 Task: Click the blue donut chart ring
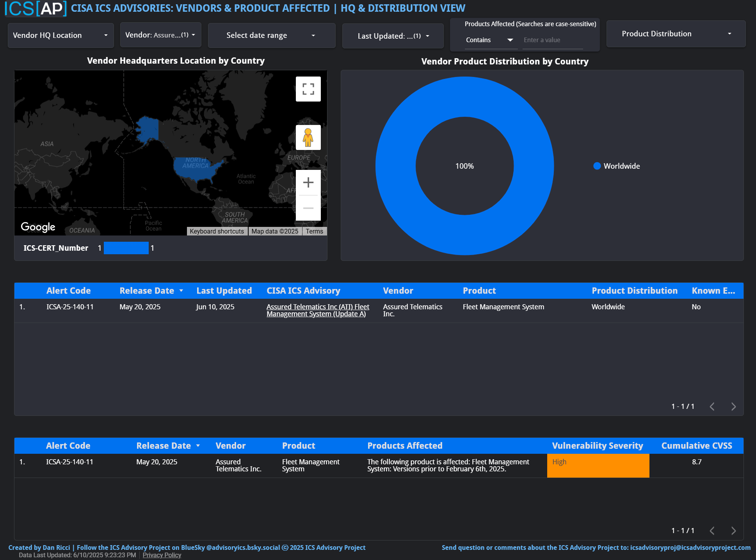[x=395, y=166]
